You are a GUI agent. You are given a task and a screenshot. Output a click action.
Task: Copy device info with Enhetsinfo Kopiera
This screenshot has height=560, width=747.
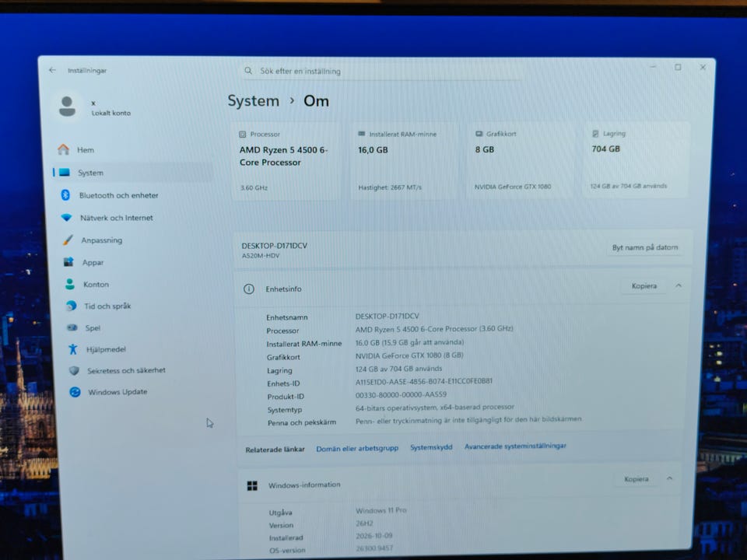tap(644, 285)
